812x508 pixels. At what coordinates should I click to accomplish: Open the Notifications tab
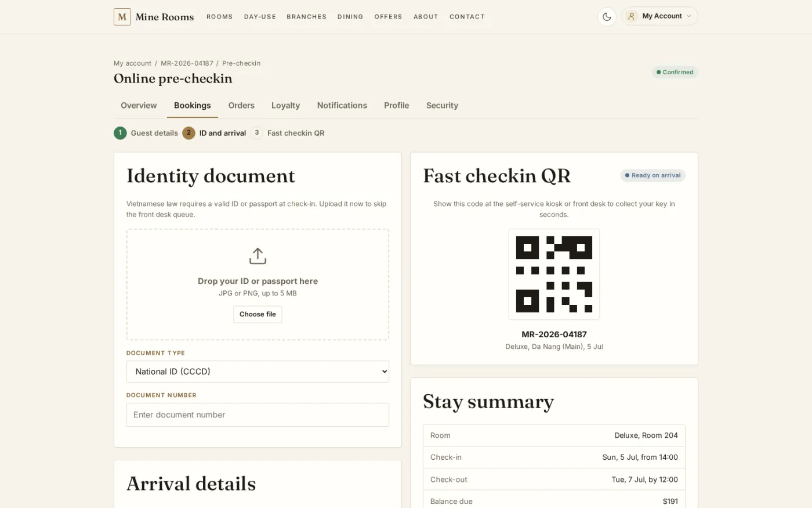point(342,106)
